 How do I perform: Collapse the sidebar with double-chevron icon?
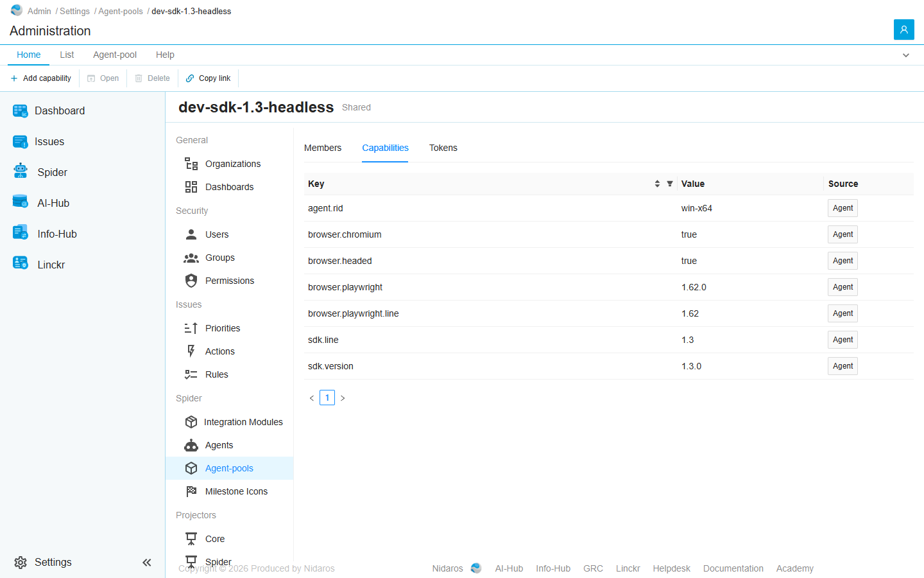click(147, 563)
